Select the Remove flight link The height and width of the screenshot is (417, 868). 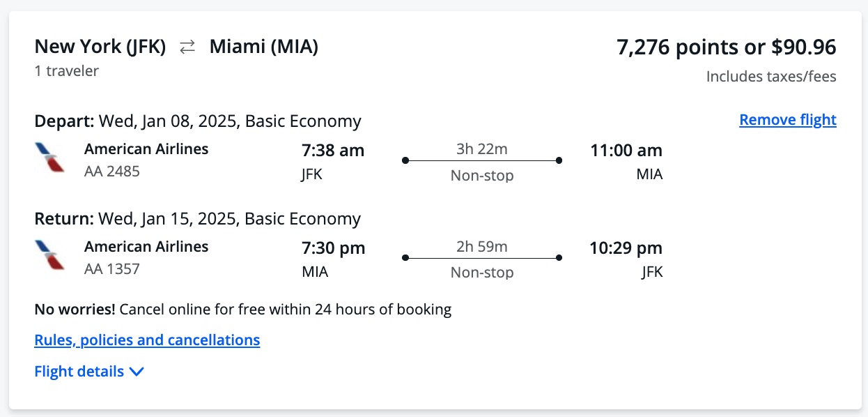pyautogui.click(x=787, y=119)
